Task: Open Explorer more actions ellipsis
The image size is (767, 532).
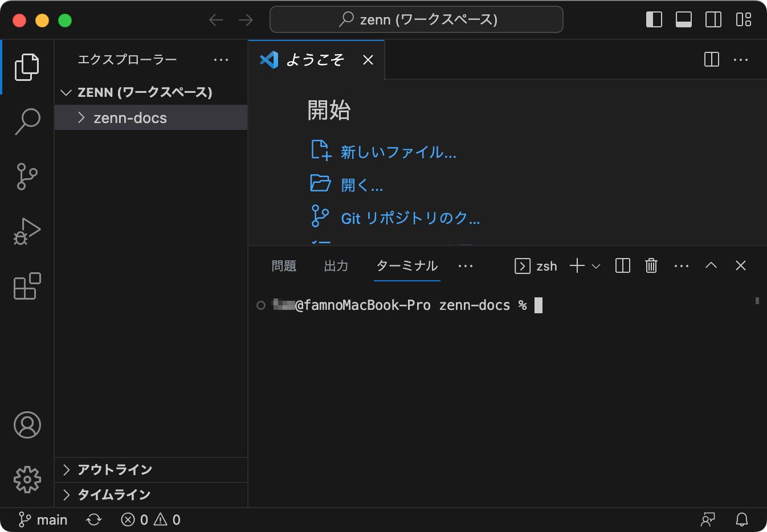Action: pos(221,60)
